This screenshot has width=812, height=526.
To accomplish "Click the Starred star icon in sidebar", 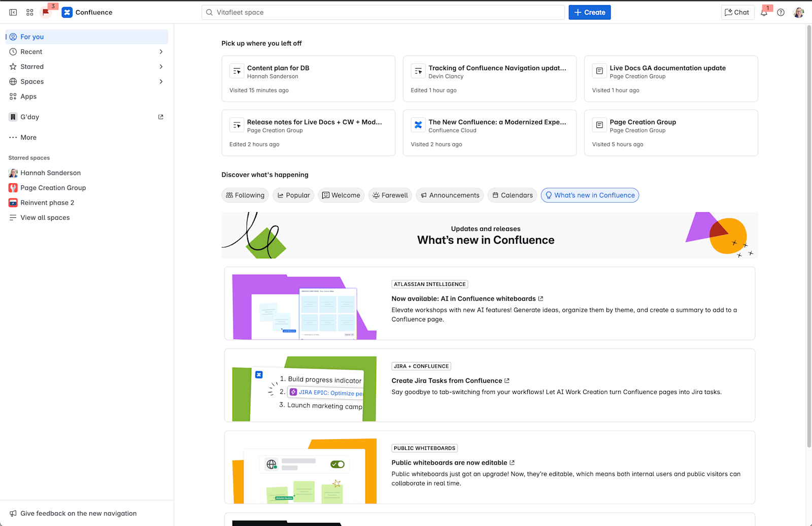I will point(13,67).
